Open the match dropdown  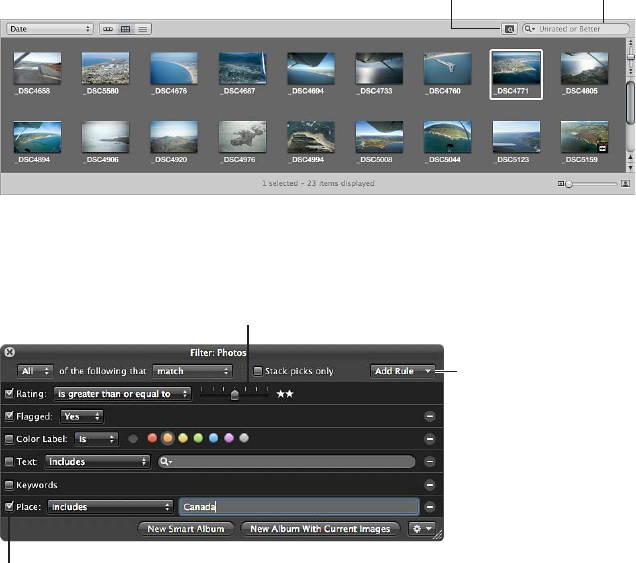(x=192, y=371)
